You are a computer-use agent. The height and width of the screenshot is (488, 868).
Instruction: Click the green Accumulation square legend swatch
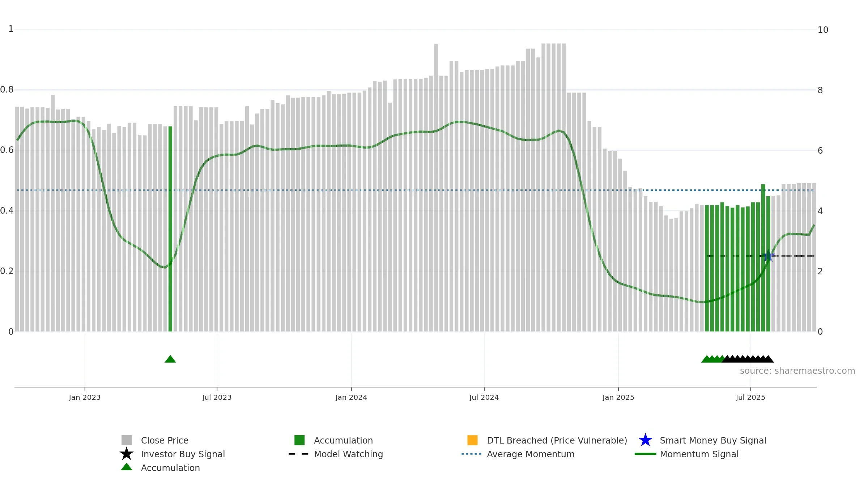pyautogui.click(x=299, y=440)
